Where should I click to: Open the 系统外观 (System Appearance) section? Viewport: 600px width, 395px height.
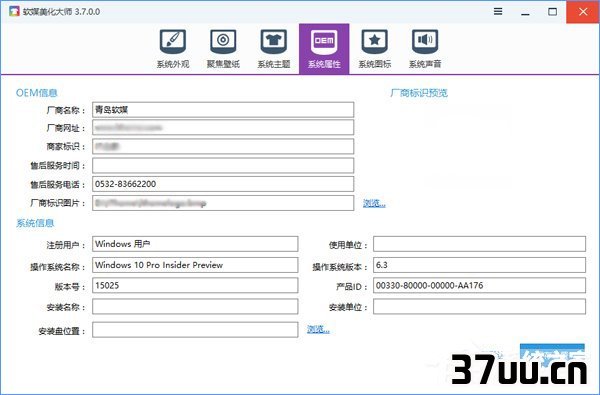coord(173,49)
